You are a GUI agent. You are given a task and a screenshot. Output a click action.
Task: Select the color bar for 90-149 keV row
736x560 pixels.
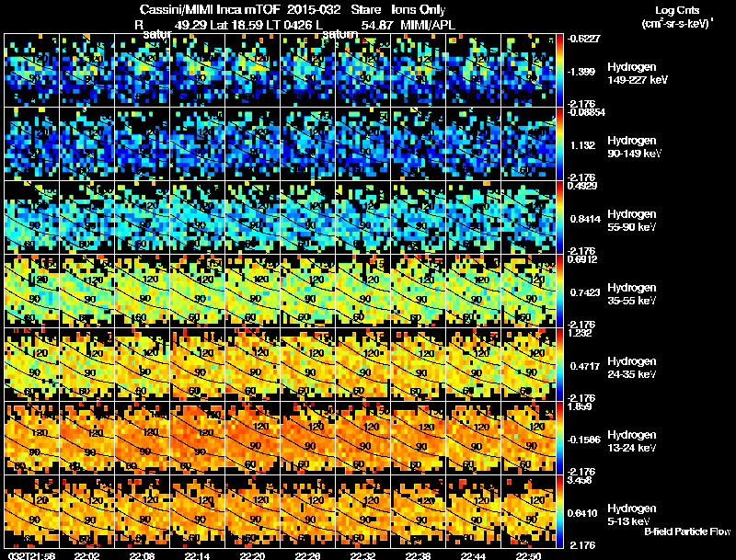(x=560, y=144)
